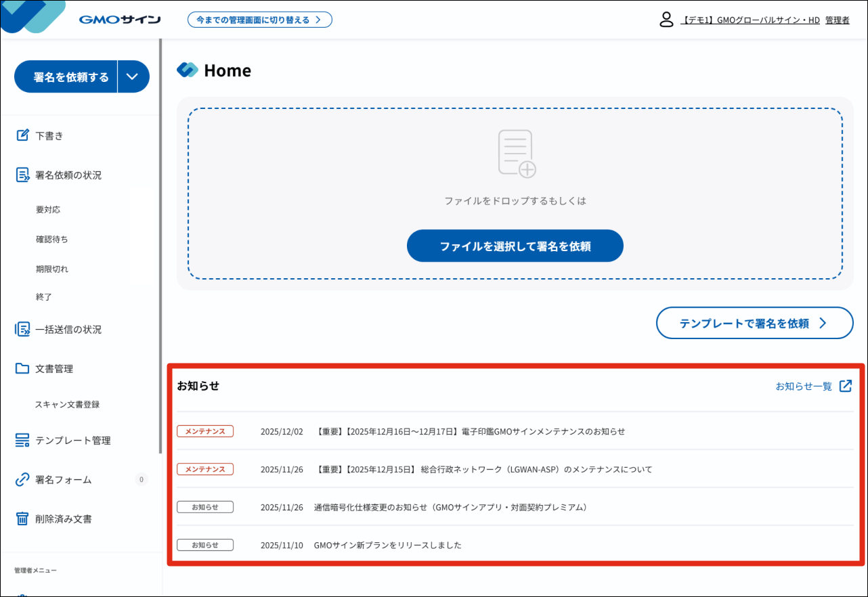Image resolution: width=868 pixels, height=597 pixels.
Task: Click the テンプレート管理 icon
Action: point(21,440)
